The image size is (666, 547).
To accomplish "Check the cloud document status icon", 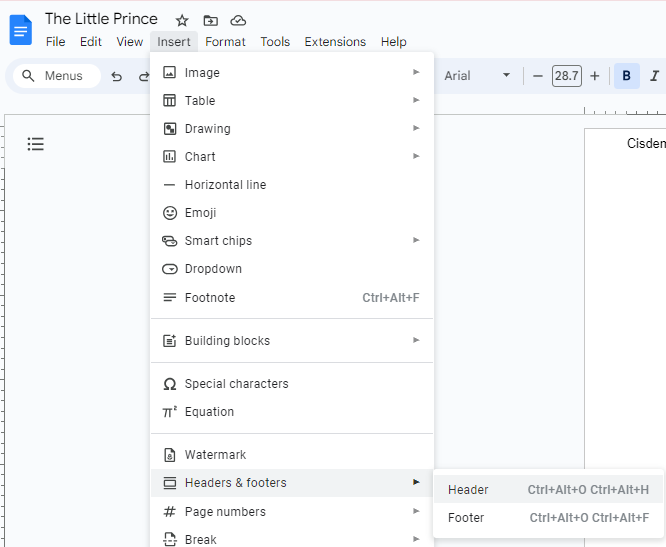I will coord(238,20).
